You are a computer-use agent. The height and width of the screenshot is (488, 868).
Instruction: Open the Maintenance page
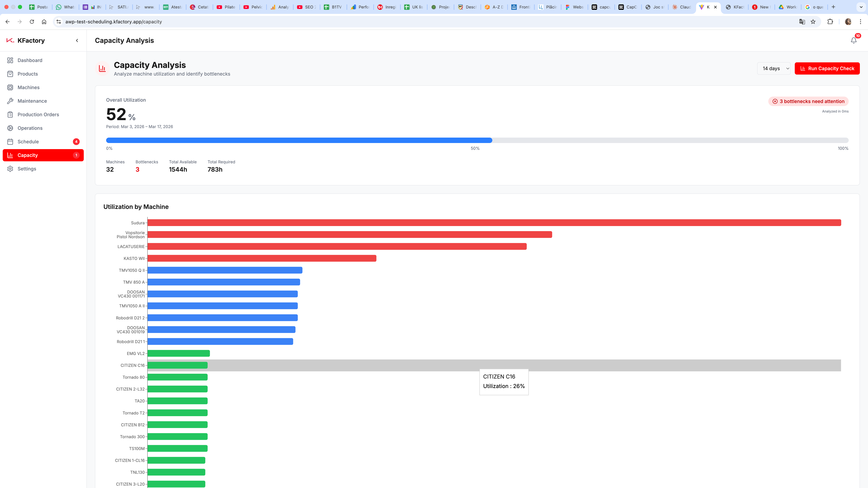[43, 101]
